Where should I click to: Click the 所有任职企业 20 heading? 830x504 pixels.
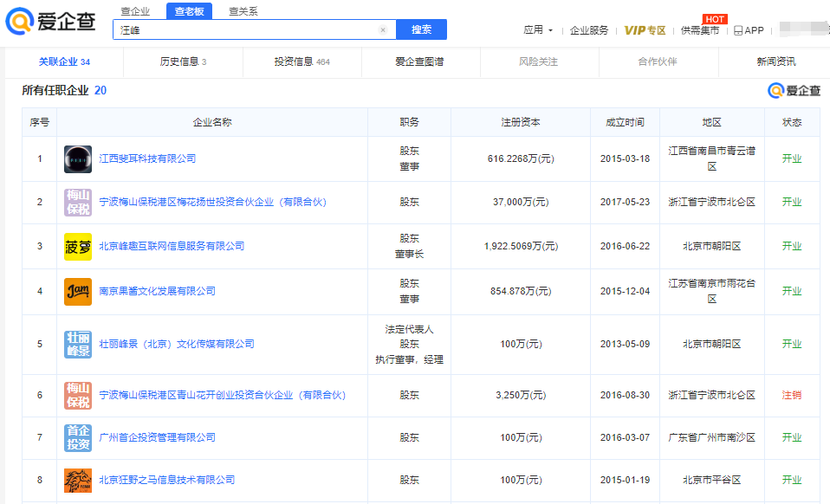(64, 90)
